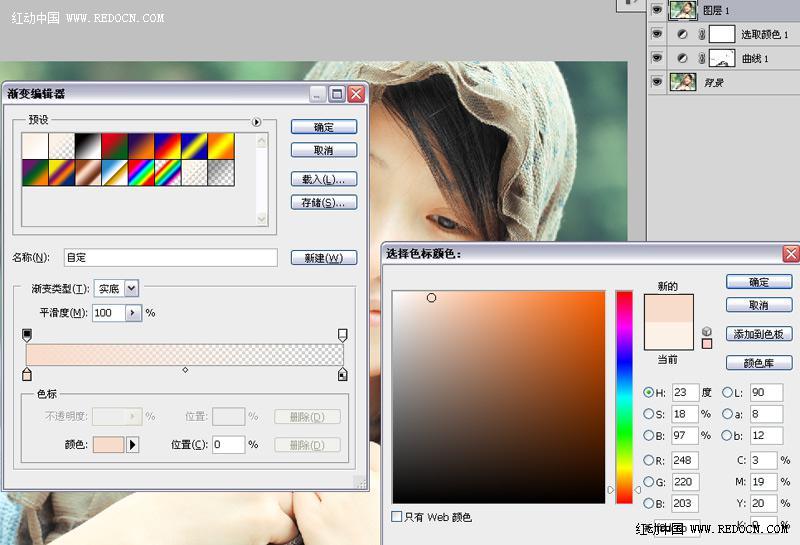Open the 渐变类型 dropdown
800x545 pixels.
tap(131, 289)
